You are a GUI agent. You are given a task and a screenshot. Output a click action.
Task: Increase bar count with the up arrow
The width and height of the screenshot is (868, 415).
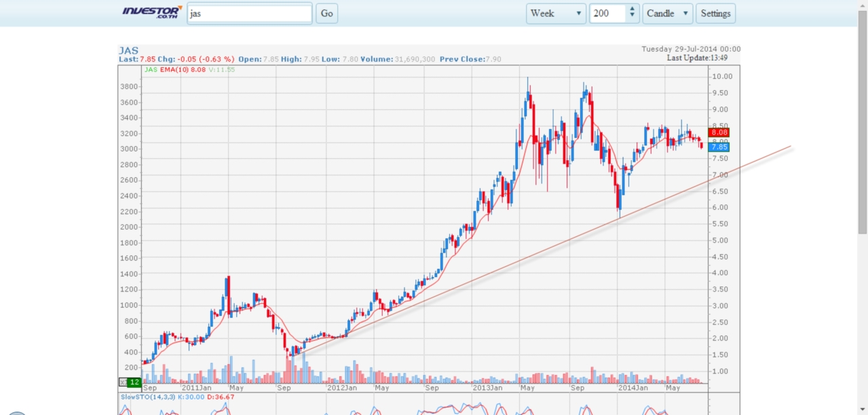[633, 10]
